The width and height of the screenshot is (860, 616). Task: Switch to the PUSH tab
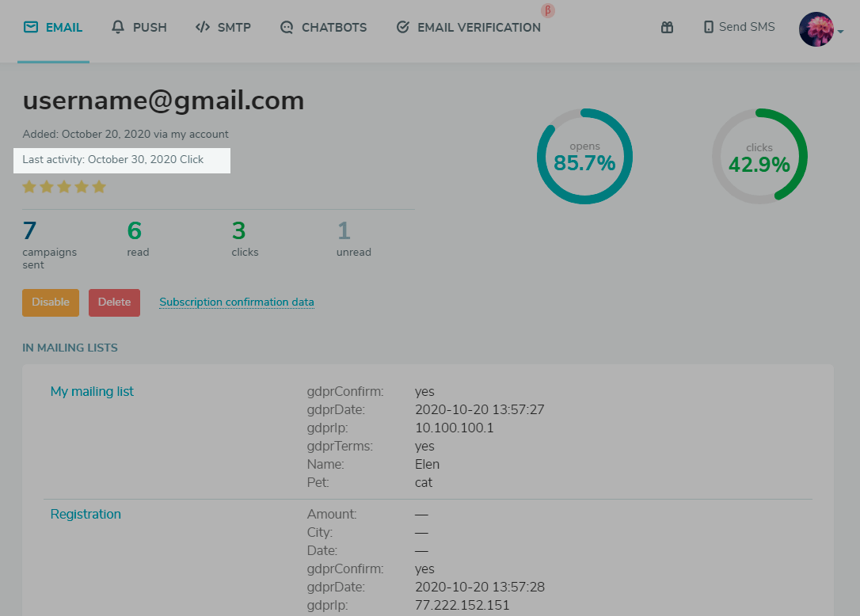[139, 28]
